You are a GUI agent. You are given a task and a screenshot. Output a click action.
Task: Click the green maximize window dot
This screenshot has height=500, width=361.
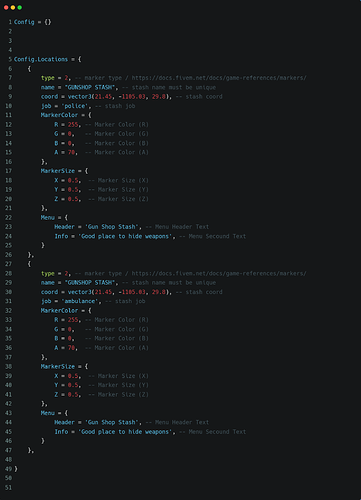[x=20, y=7]
